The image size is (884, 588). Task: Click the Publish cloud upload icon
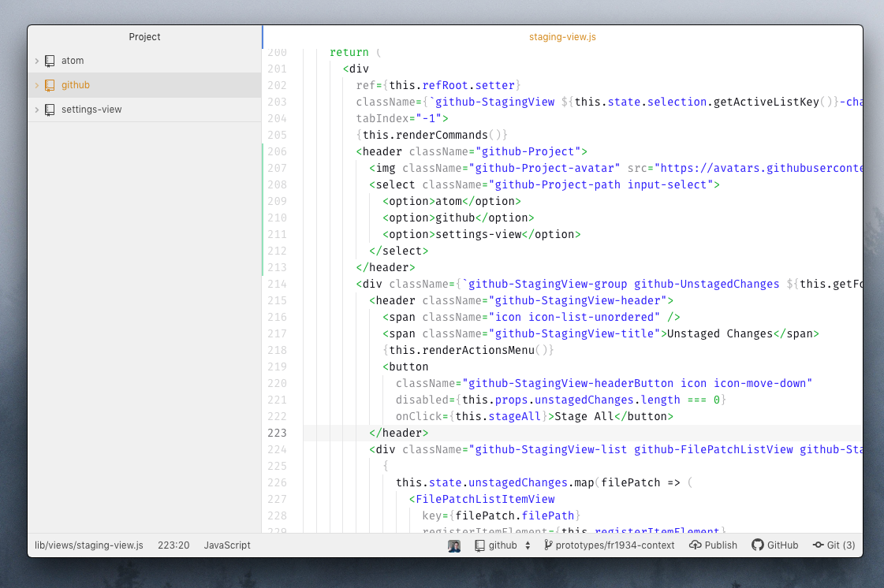click(696, 545)
